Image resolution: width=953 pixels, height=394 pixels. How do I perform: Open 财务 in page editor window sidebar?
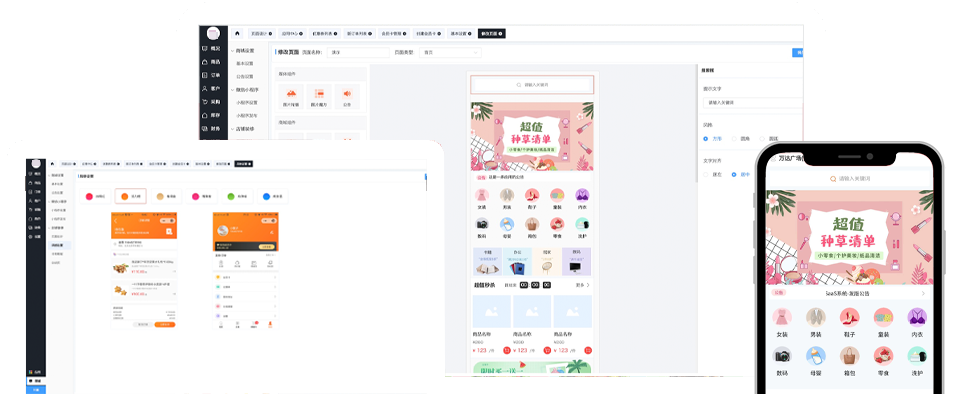[211, 128]
